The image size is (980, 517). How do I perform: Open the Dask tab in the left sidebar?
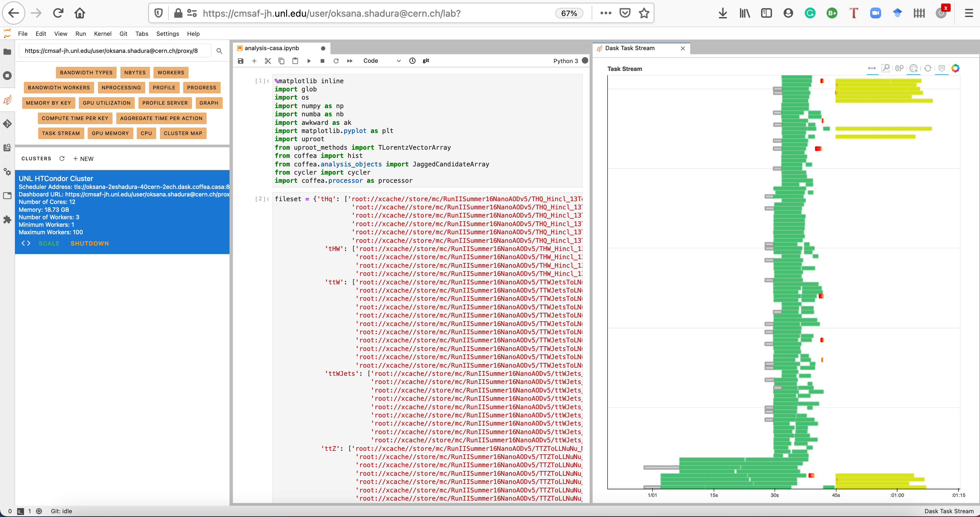pos(7,100)
